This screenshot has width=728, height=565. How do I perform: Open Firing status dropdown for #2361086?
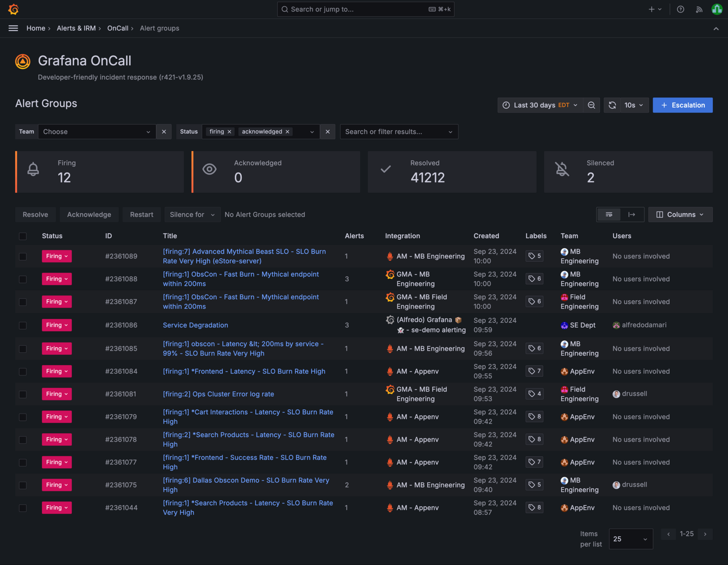[57, 325]
